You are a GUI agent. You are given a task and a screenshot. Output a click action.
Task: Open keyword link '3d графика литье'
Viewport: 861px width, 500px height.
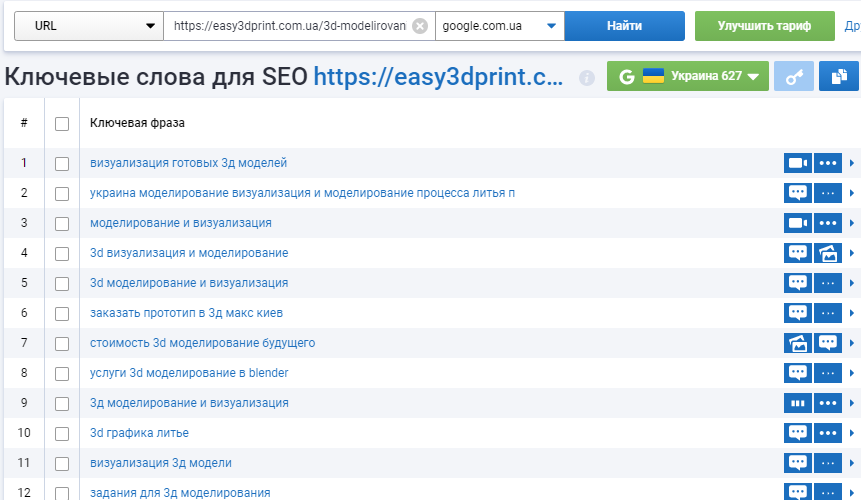coord(139,432)
